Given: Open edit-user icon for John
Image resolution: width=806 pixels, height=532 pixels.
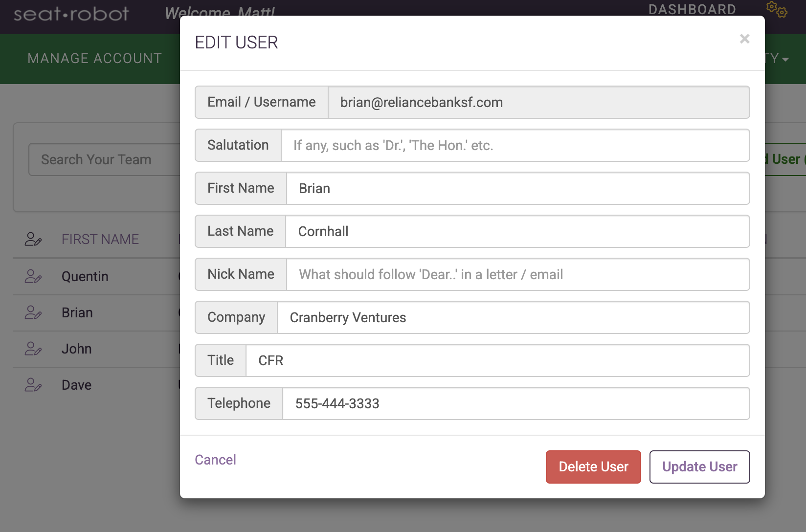Looking at the screenshot, I should tap(33, 349).
